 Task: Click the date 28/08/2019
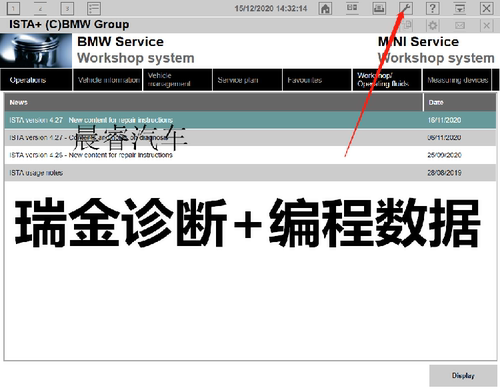(x=444, y=173)
